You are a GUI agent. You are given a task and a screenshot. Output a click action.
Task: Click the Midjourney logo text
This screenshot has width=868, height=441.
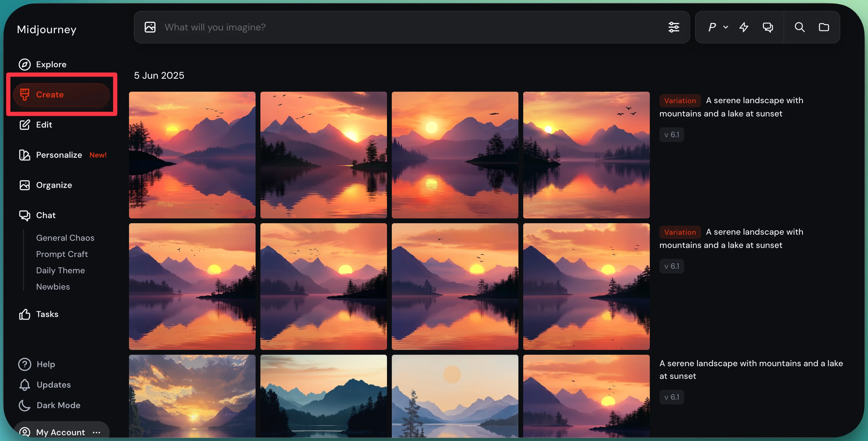pos(46,30)
